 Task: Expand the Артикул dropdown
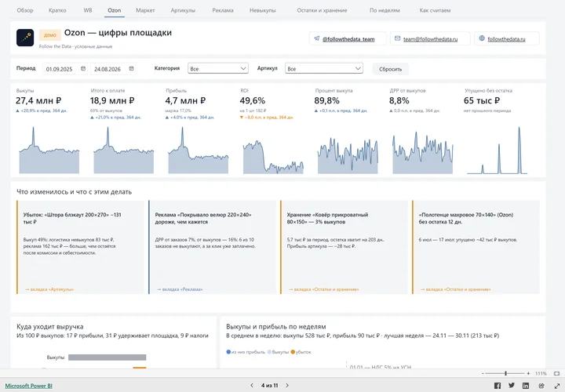point(324,68)
